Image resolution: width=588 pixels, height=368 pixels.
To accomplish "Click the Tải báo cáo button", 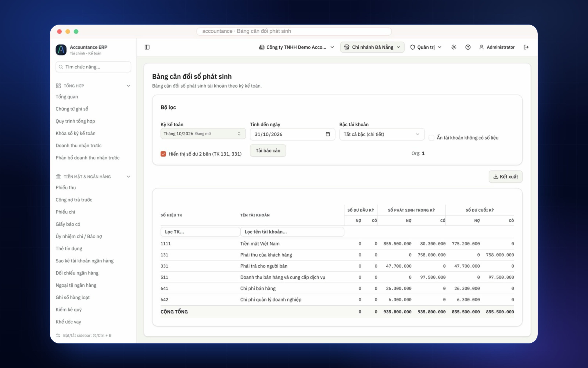I will [268, 150].
